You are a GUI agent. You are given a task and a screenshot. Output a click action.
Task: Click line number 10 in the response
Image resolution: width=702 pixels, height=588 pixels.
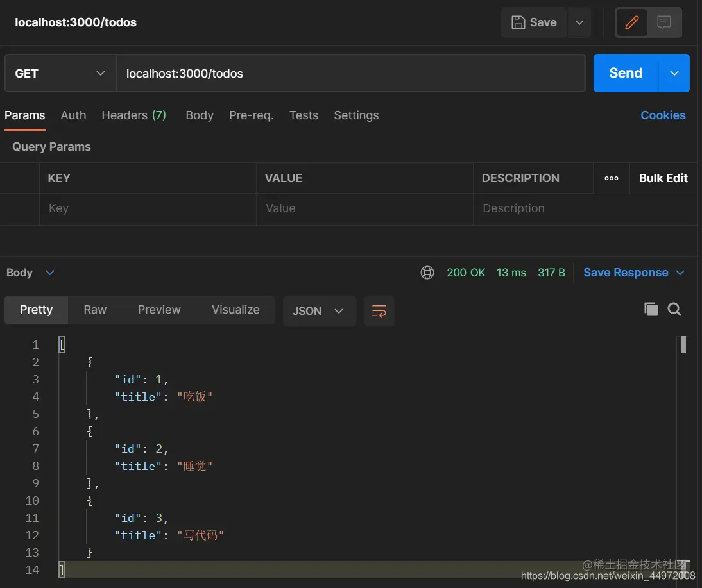pyautogui.click(x=32, y=501)
